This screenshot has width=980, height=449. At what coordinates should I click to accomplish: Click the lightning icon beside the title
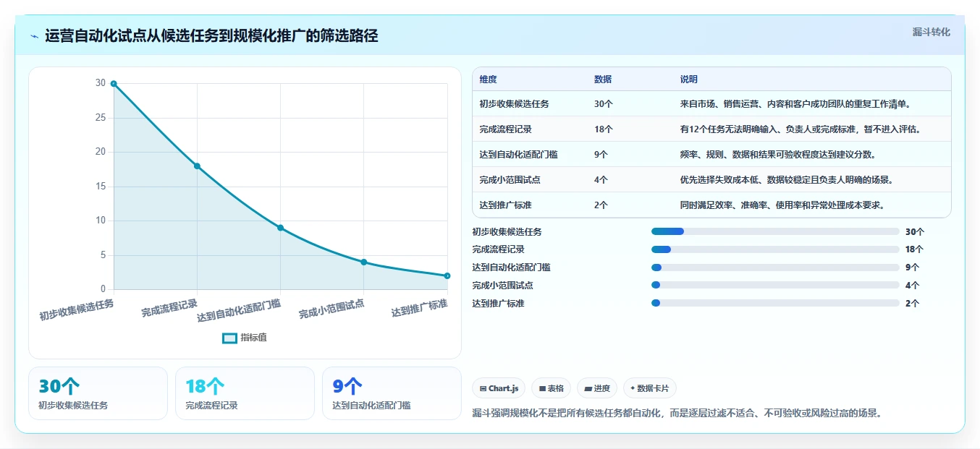coord(35,36)
